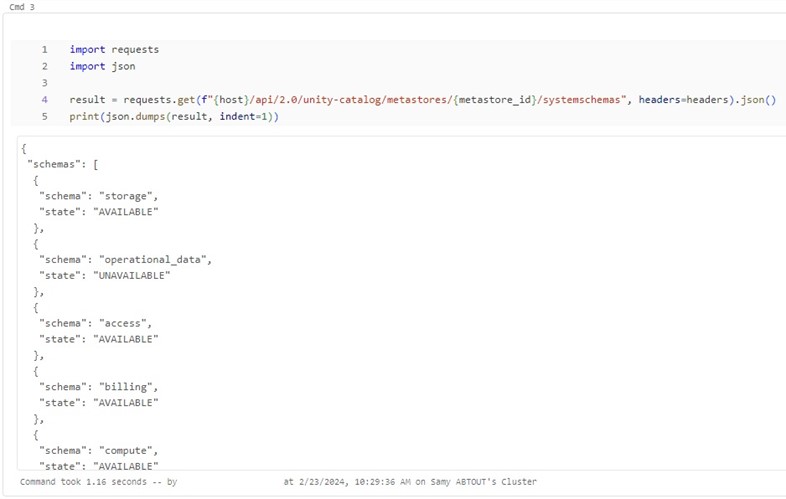Click the "UNAVAILABLE" state value

tap(132, 276)
